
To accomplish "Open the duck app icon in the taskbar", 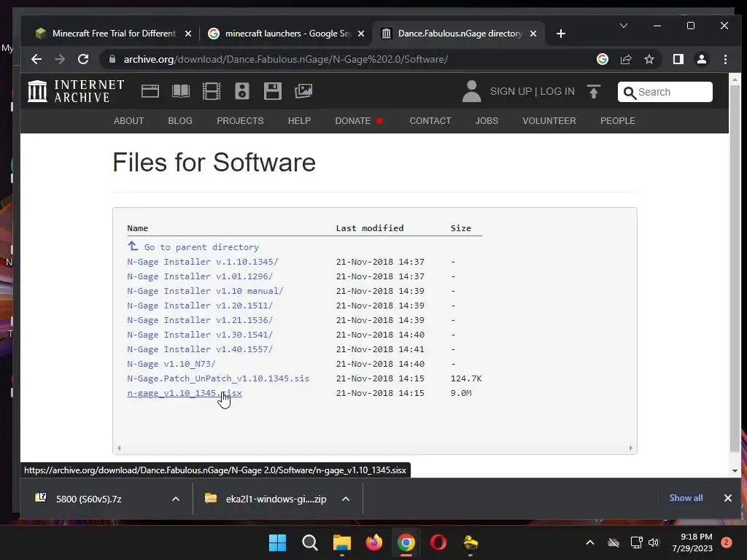I will tap(471, 542).
